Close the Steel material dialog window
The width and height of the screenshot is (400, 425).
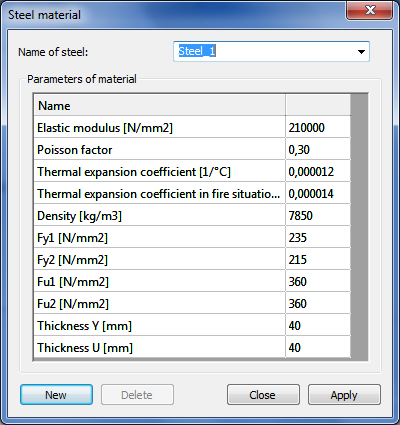tap(370, 10)
